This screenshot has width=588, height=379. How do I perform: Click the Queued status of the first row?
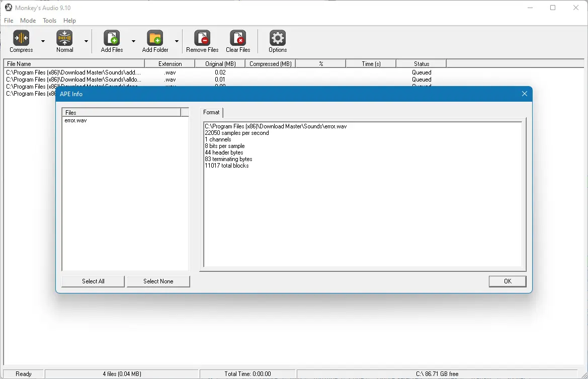422,72
